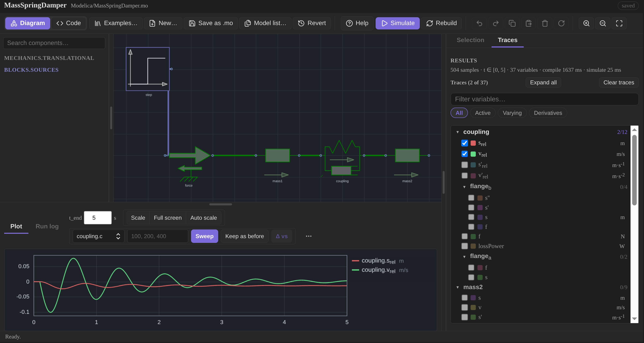Check the mass2 v trace checkbox
Image resolution: width=644 pixels, height=343 pixels.
[464, 307]
